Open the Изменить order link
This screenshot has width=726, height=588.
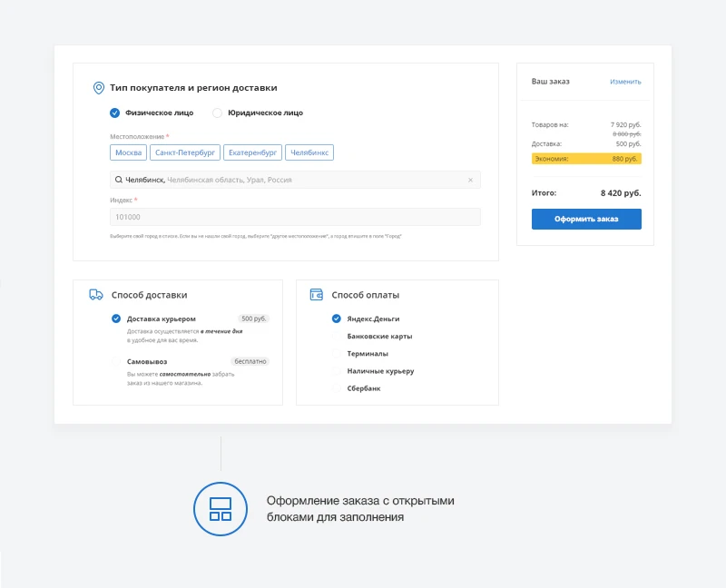[x=625, y=82]
